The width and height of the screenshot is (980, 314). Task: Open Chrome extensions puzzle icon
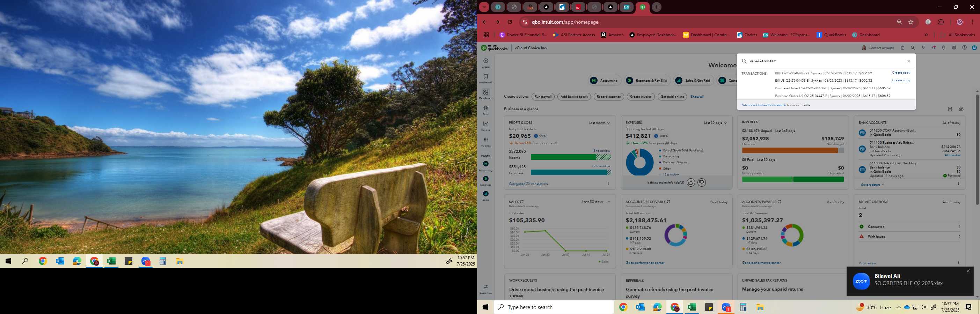point(941,22)
